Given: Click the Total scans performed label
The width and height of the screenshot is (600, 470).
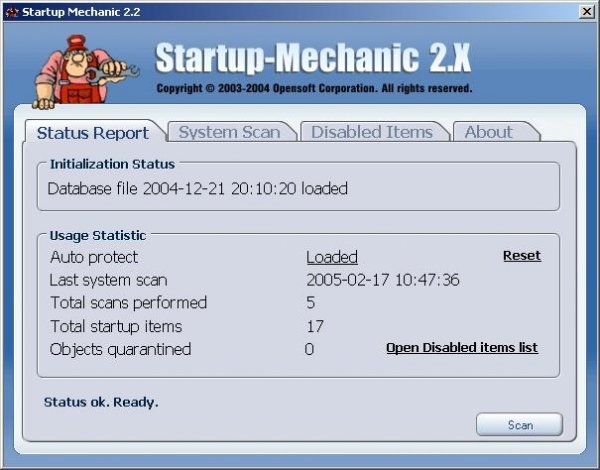Looking at the screenshot, I should tap(129, 303).
